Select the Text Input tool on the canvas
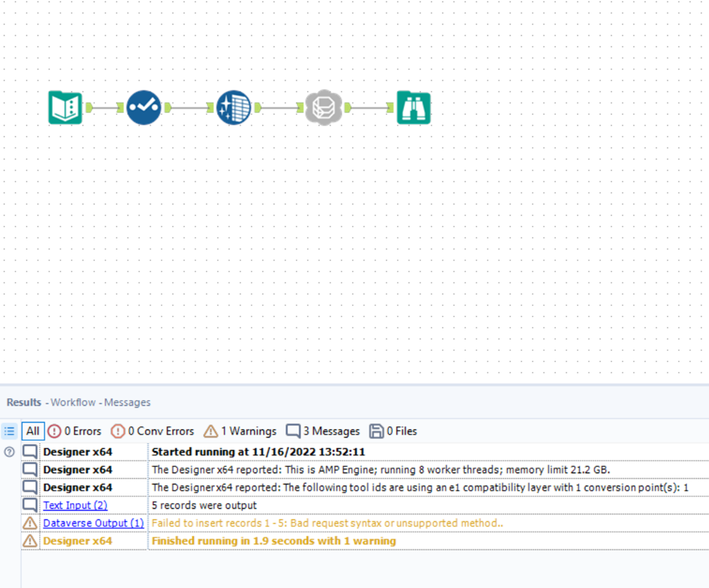Screen dimensions: 709x588 click(65, 108)
